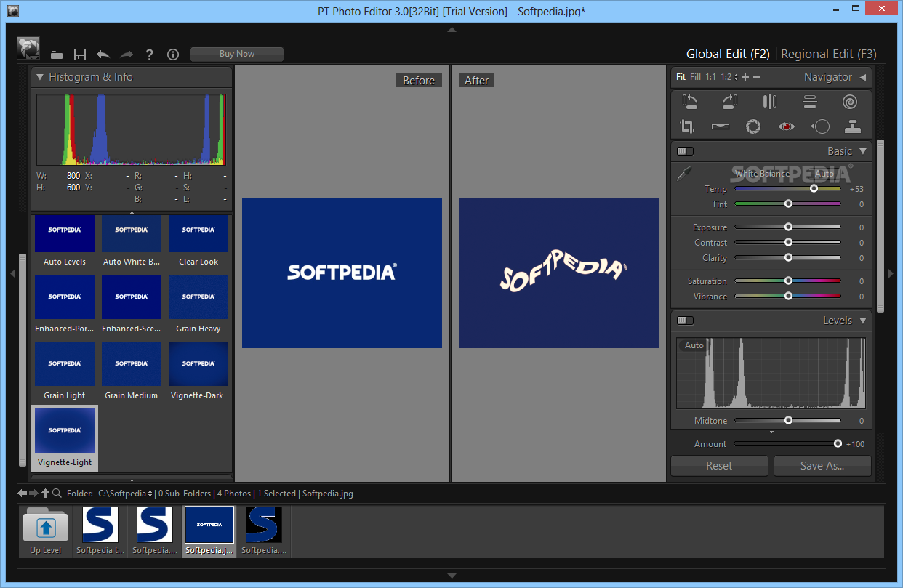Screen dimensions: 903x588
Task: Show about info with the circled i icon
Action: pyautogui.click(x=173, y=55)
